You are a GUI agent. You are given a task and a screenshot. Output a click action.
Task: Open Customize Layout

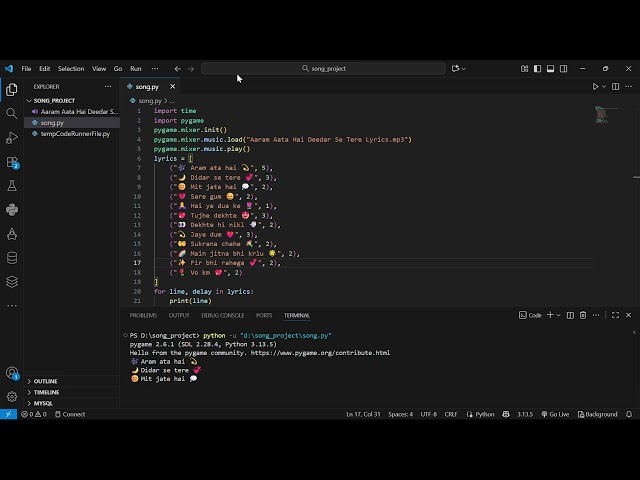(x=524, y=69)
